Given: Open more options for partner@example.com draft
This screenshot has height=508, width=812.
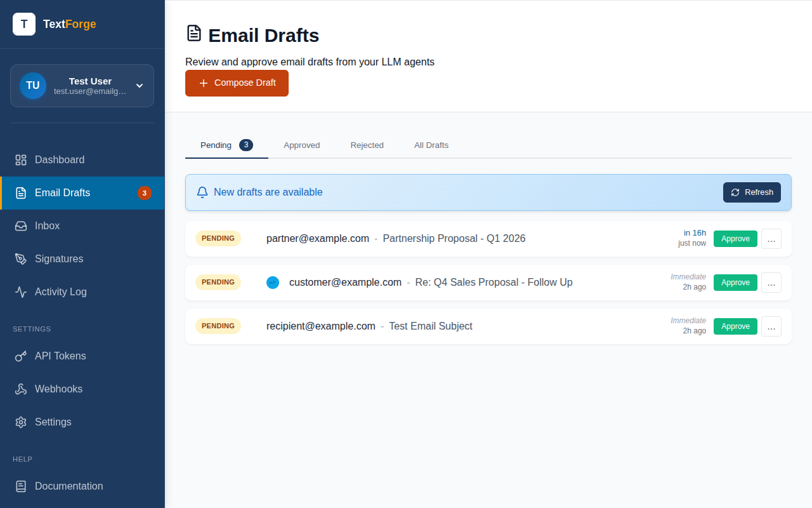Looking at the screenshot, I should [771, 239].
